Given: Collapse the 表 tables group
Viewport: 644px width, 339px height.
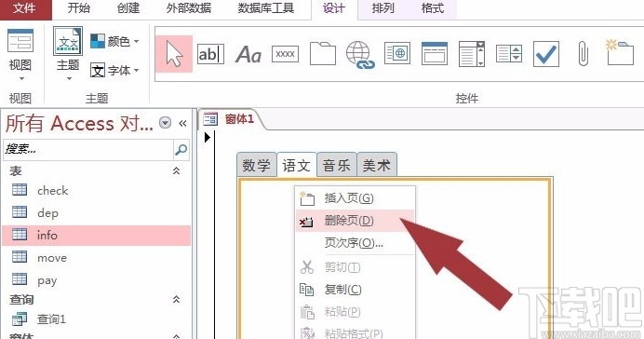Looking at the screenshot, I should [x=176, y=170].
